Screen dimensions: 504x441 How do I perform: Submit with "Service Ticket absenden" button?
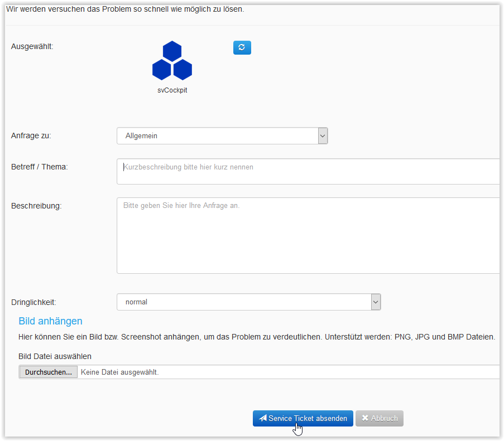[x=303, y=418]
